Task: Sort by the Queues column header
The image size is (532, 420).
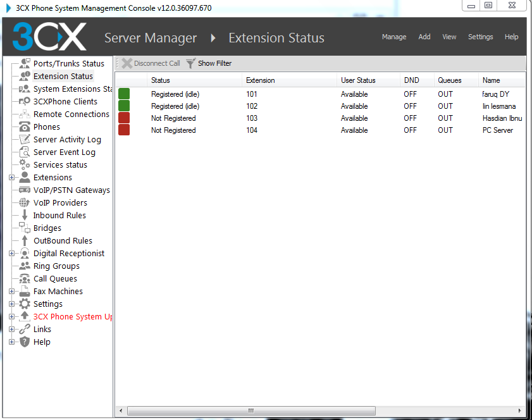Action: point(456,80)
